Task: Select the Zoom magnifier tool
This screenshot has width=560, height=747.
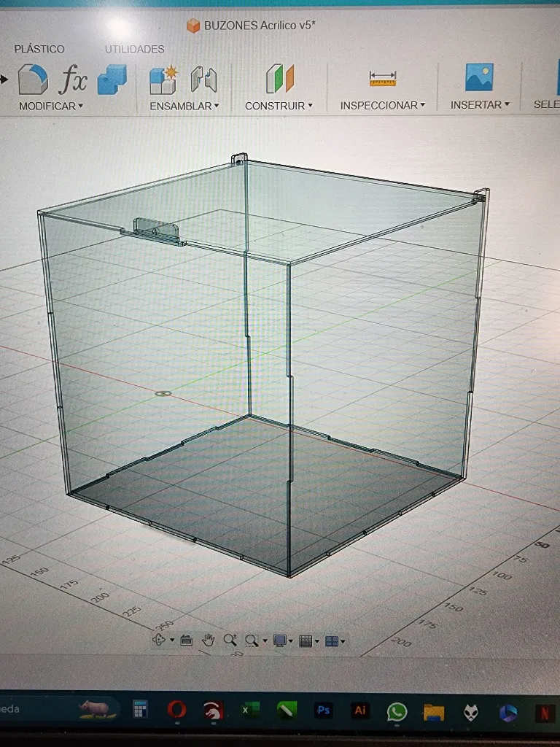Action: coord(230,640)
